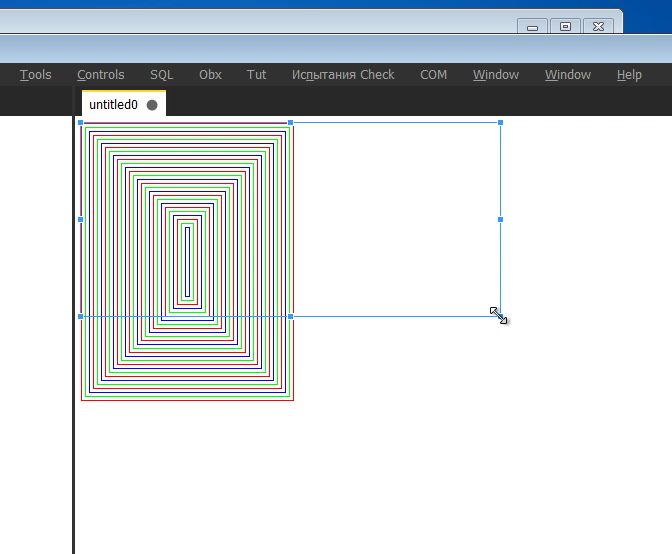672x554 pixels.
Task: Open the Tools menu
Action: tap(35, 75)
